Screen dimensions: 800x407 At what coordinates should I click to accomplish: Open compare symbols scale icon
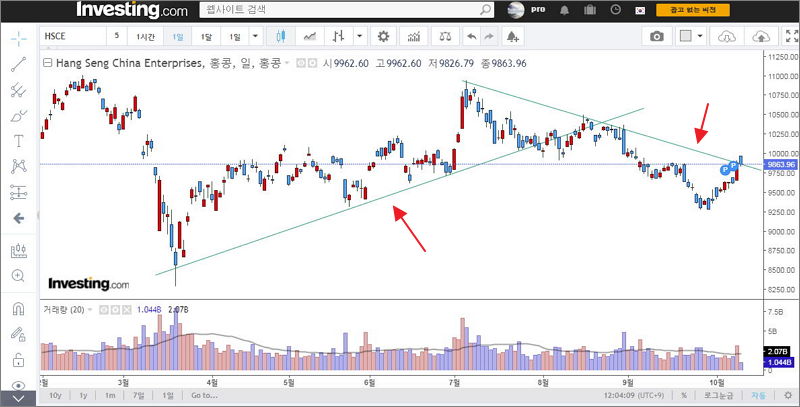(445, 36)
